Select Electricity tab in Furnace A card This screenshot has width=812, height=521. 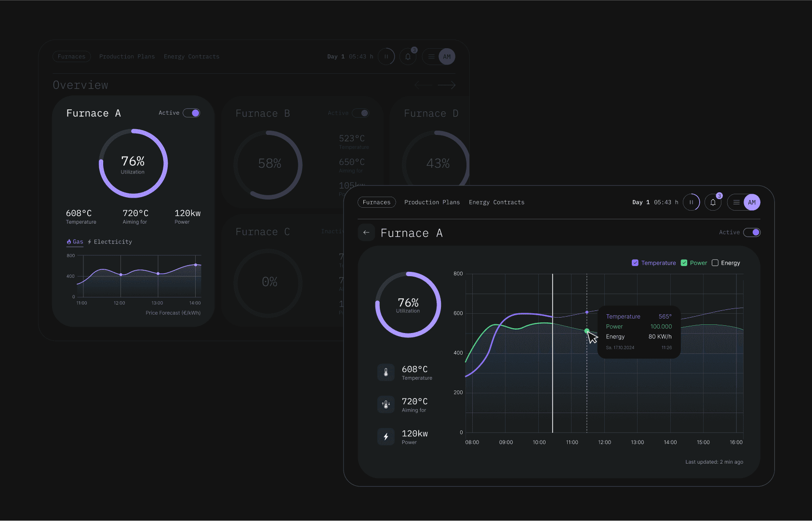click(x=110, y=242)
